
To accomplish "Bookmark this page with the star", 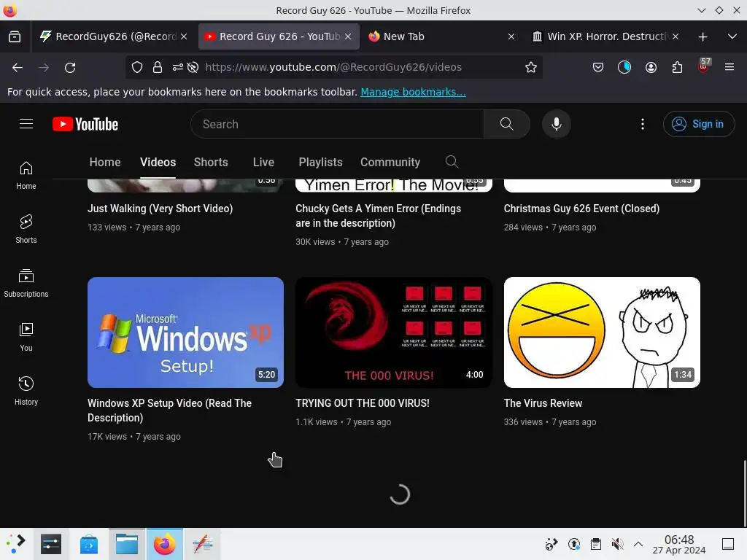I will pyautogui.click(x=531, y=67).
